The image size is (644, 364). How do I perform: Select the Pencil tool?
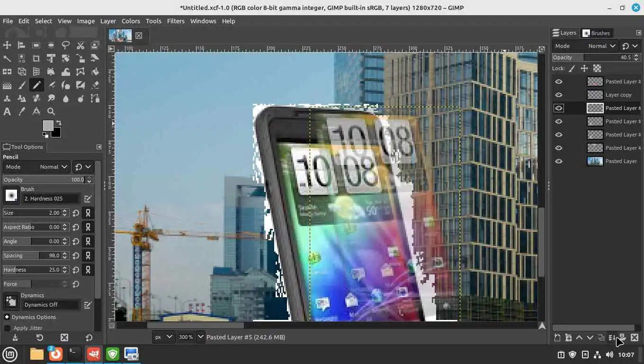(x=36, y=85)
